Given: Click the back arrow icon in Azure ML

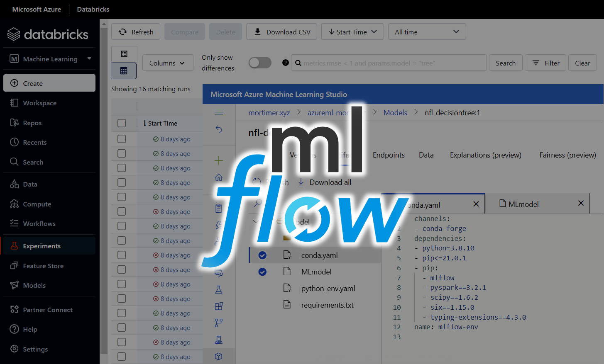Looking at the screenshot, I should coord(219,129).
